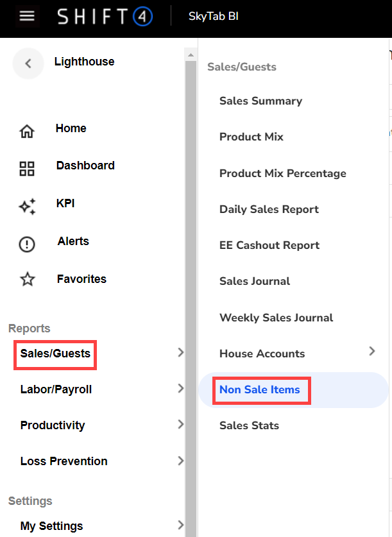
Task: Select Sales Summary report
Action: 260,101
